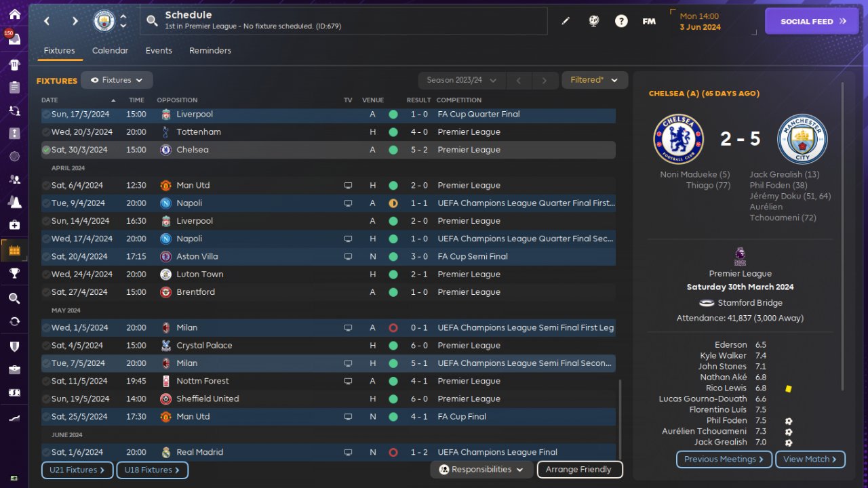The image size is (868, 488).
Task: Open the Squad shirt icon in sidebar
Action: click(14, 65)
